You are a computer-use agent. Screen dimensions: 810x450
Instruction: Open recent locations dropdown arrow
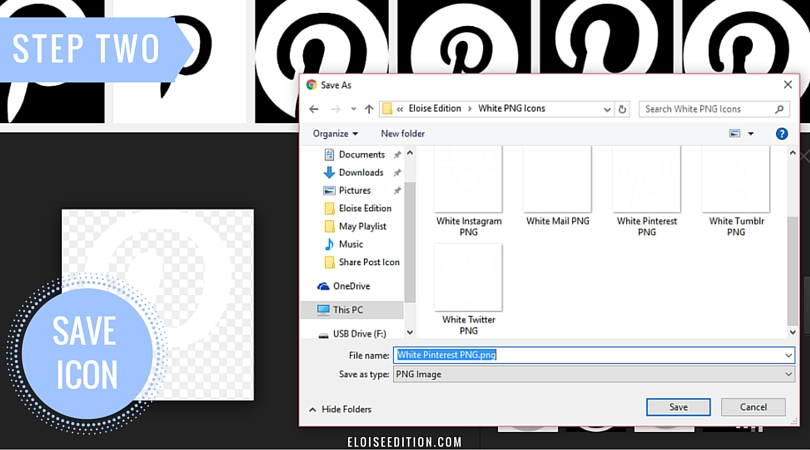[353, 109]
